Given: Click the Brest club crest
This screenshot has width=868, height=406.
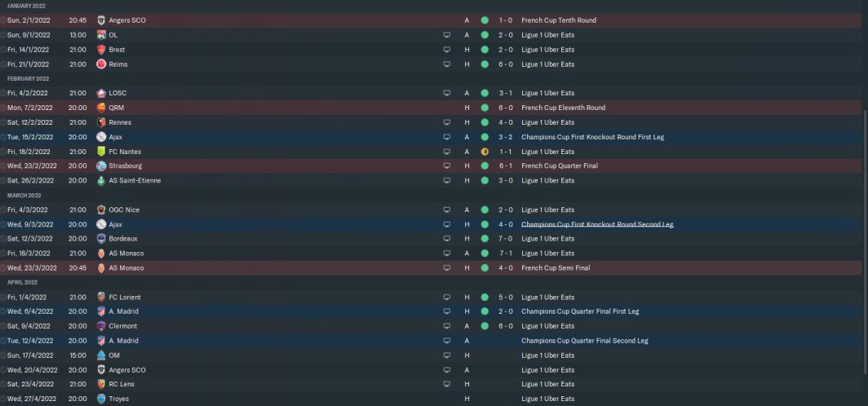Looking at the screenshot, I should click(x=101, y=50).
